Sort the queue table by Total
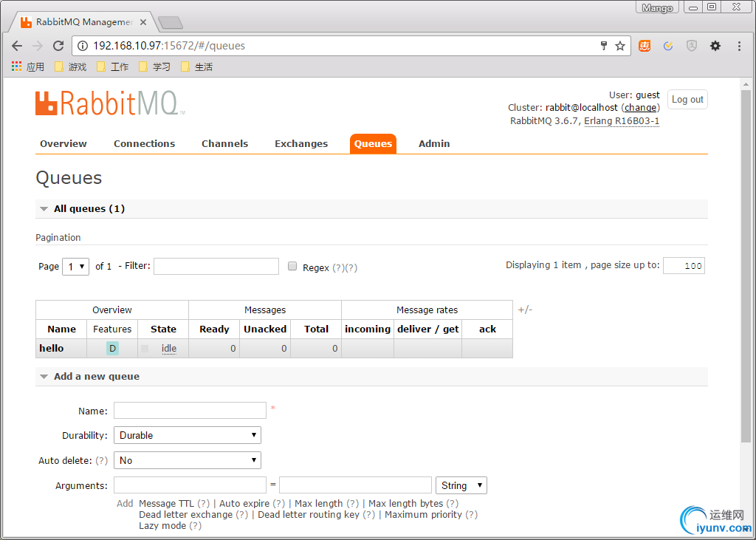 (x=316, y=329)
